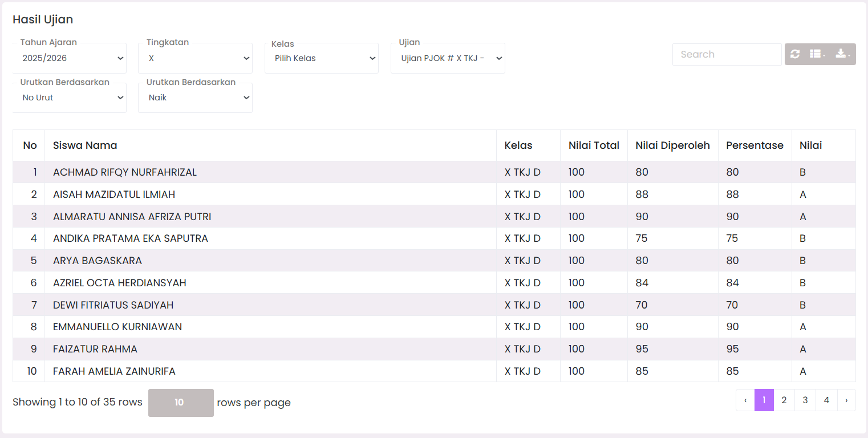Change the Naik sort order dropdown
The width and height of the screenshot is (868, 438).
[x=195, y=98]
